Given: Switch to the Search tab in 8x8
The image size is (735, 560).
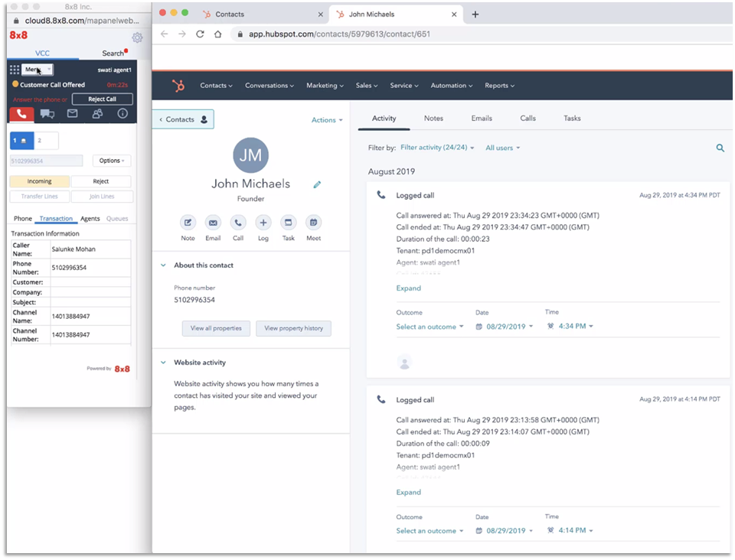Looking at the screenshot, I should coord(113,53).
